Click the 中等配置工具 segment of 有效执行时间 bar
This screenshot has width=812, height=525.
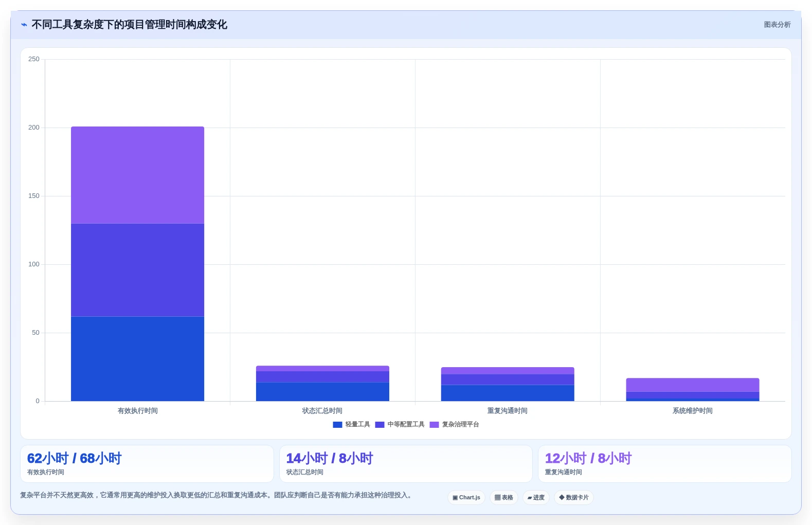click(137, 270)
